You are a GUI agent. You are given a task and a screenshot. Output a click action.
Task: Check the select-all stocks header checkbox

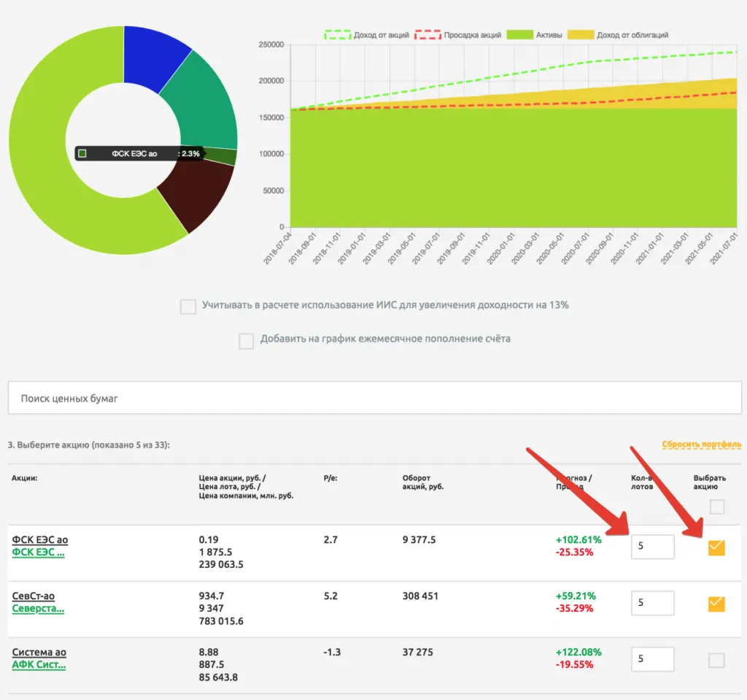tap(717, 507)
